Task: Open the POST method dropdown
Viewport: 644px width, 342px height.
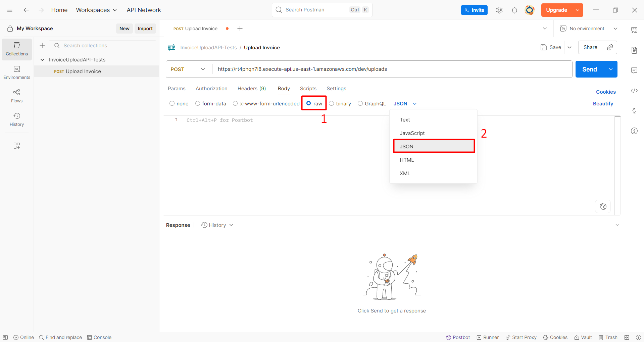Action: click(188, 69)
